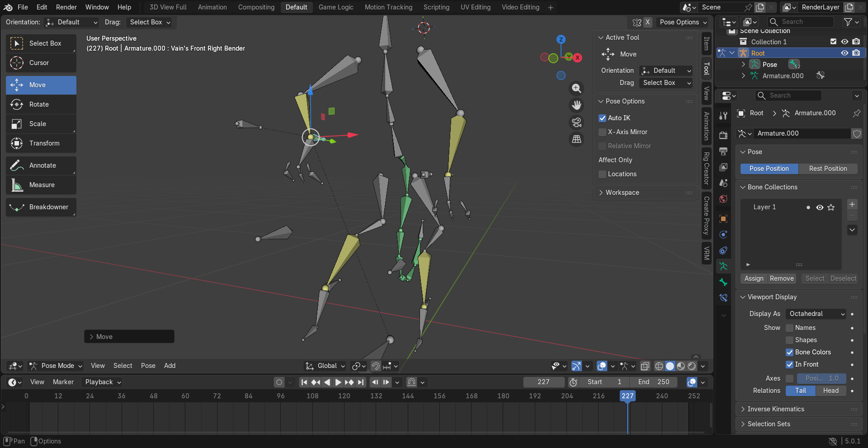Click the current frame field 227
This screenshot has height=448, width=868.
click(x=544, y=382)
